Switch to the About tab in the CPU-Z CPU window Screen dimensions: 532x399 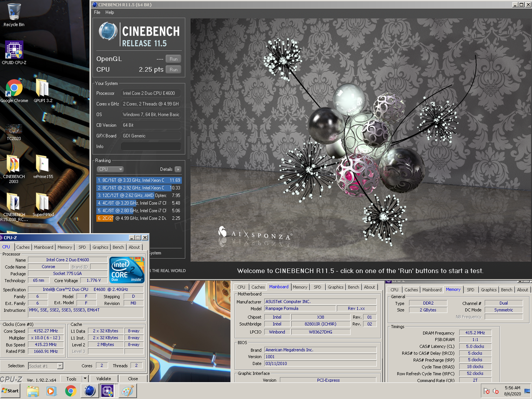click(x=134, y=247)
